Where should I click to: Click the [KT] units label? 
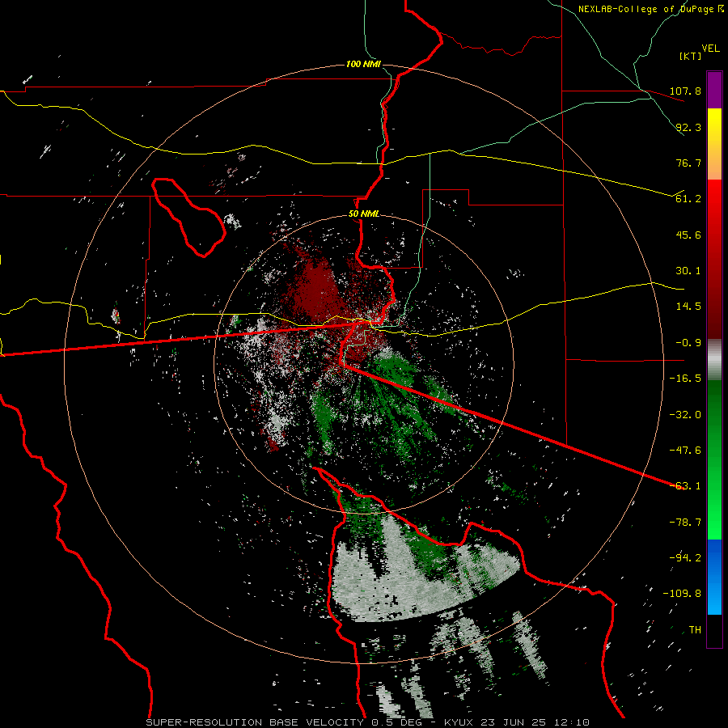(691, 56)
